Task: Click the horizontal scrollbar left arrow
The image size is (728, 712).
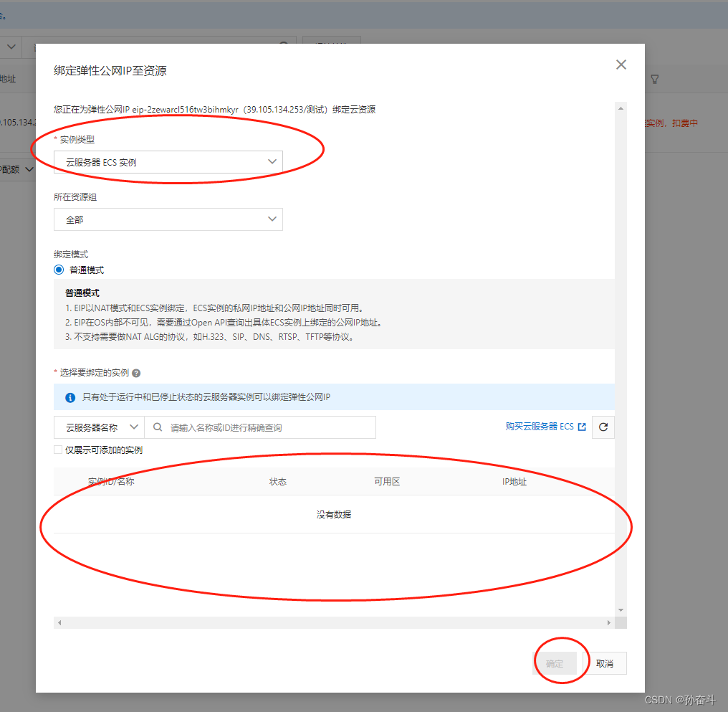Action: pyautogui.click(x=59, y=623)
